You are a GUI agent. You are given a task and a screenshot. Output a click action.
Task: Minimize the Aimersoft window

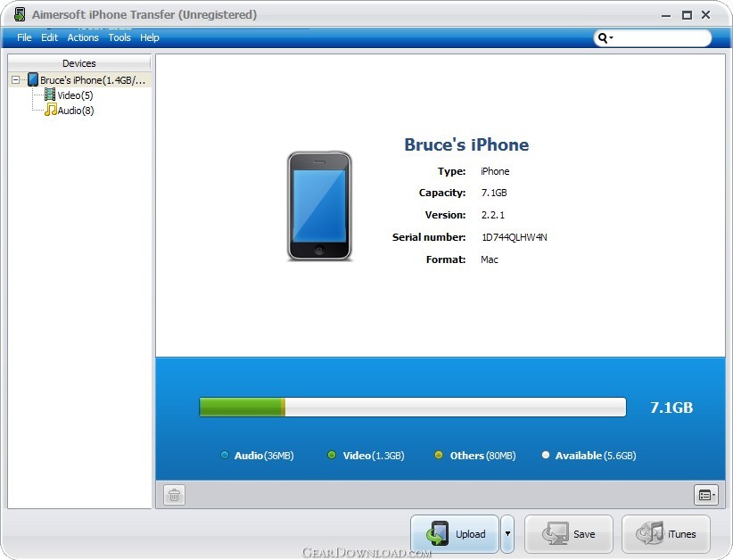[666, 15]
